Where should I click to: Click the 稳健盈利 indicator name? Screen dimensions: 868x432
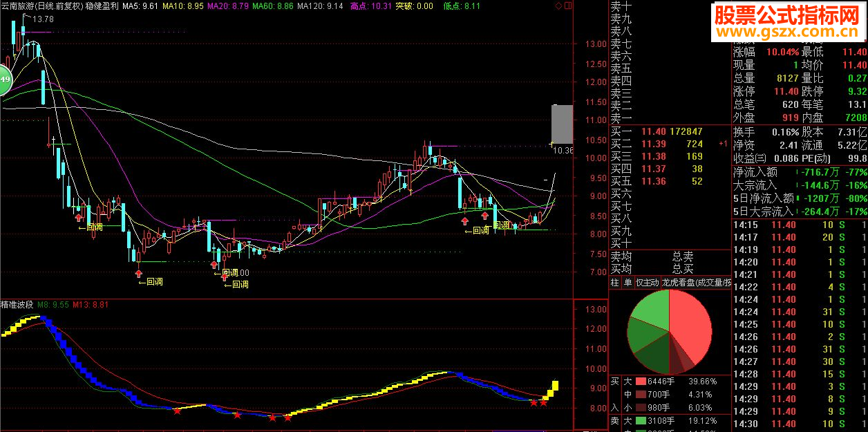point(102,6)
